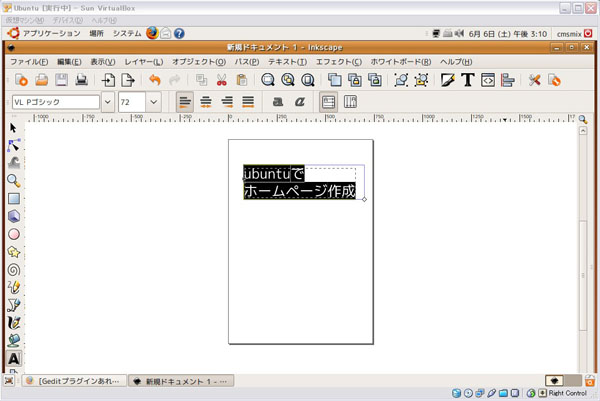Click the zoom magnifier at ruler corner
The height and width of the screenshot is (401, 600).
pos(583,119)
